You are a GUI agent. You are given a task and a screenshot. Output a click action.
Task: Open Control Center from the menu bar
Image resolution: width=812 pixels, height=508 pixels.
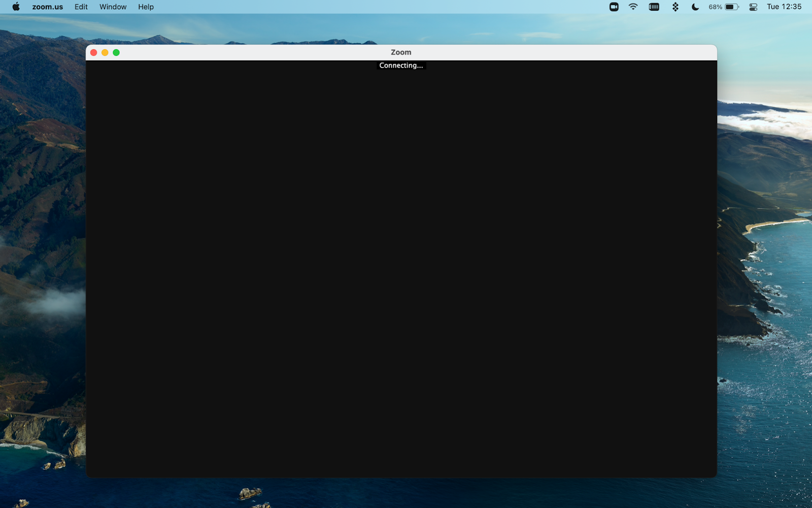point(753,7)
